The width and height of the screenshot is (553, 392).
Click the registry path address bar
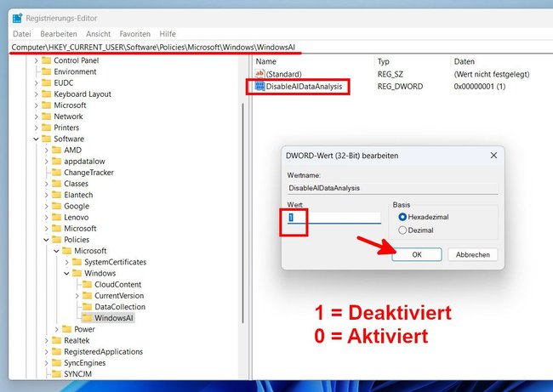[x=281, y=47]
